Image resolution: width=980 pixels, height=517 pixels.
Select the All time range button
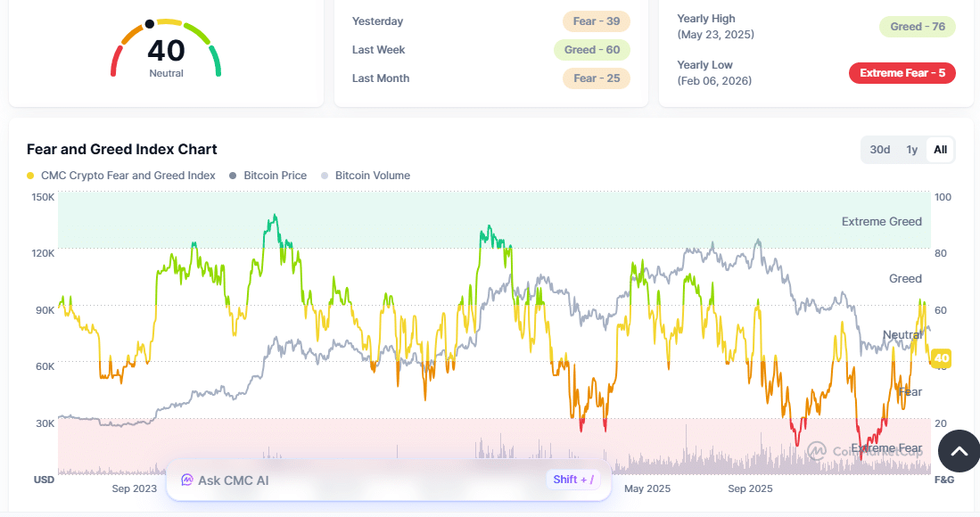pyautogui.click(x=939, y=150)
